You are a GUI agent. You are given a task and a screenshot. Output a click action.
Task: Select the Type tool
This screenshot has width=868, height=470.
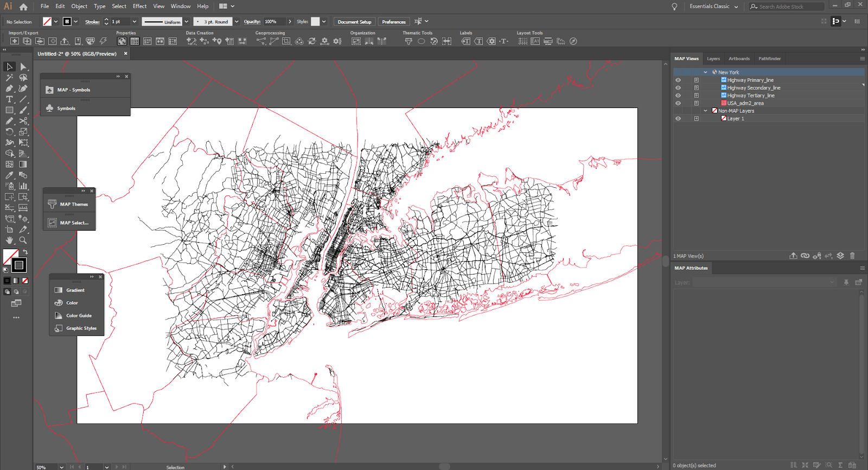(10, 99)
